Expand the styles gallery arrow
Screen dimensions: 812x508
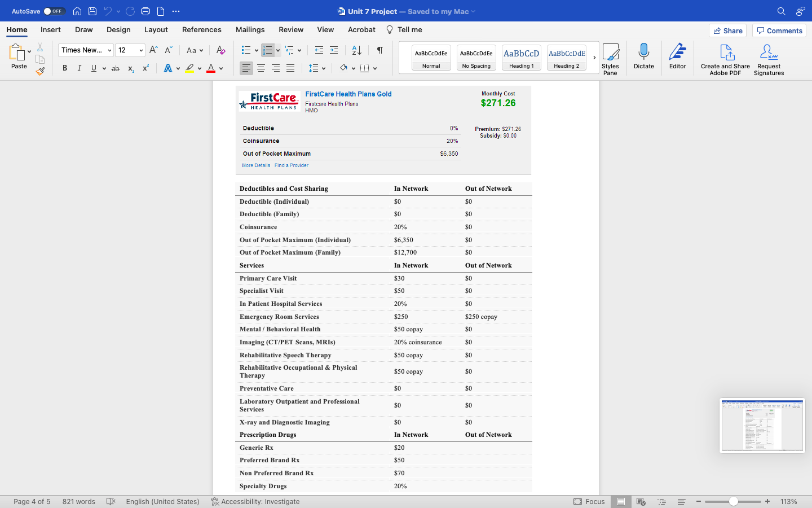pyautogui.click(x=594, y=58)
